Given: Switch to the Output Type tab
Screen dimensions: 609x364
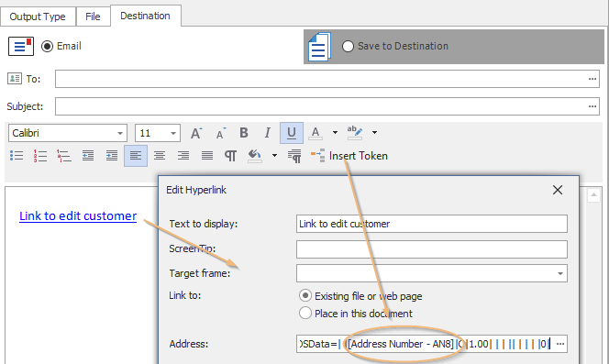Looking at the screenshot, I should [38, 17].
